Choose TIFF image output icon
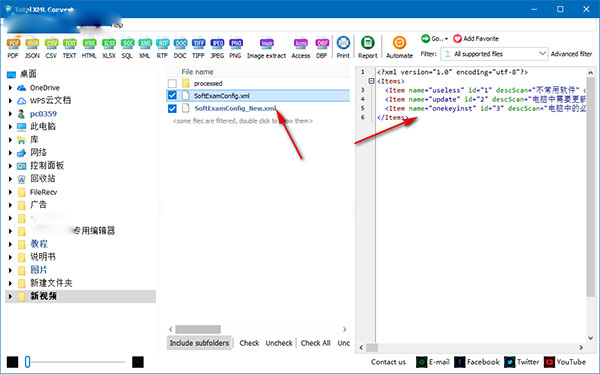 [198, 48]
